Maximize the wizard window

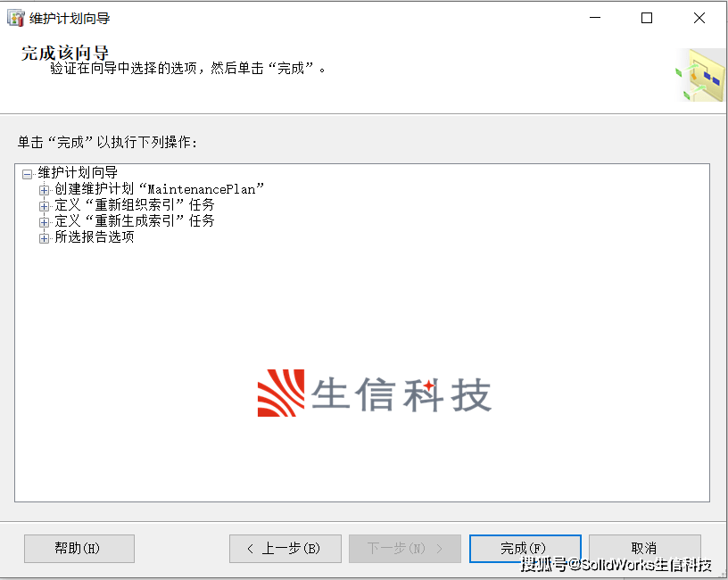(647, 18)
